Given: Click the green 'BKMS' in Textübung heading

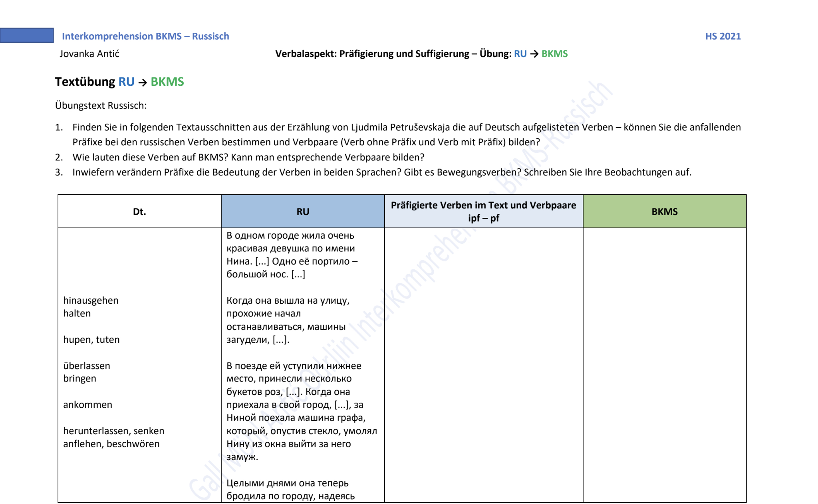Looking at the screenshot, I should (x=167, y=82).
